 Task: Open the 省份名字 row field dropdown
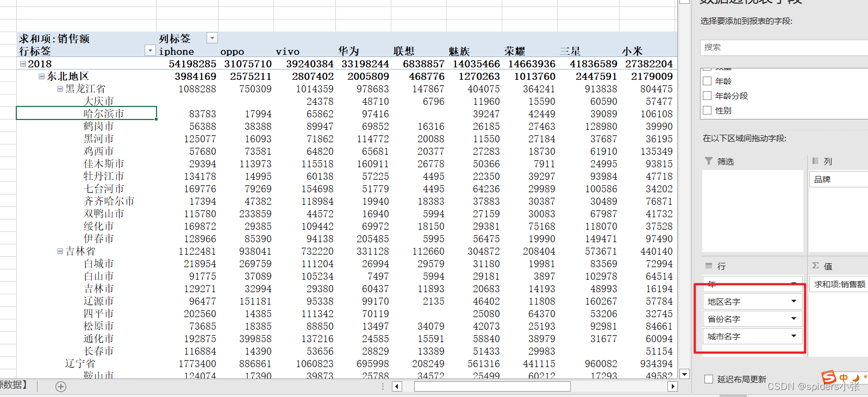(794, 319)
